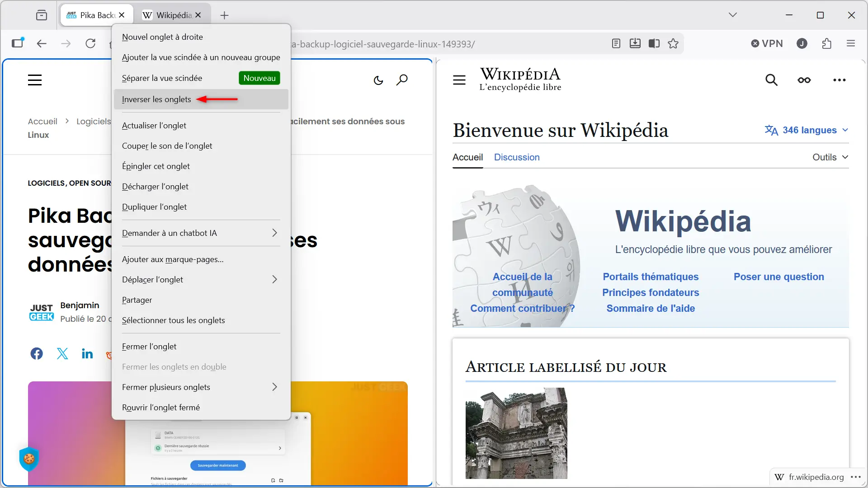868x488 pixels.
Task: Select Actualiser l'onglet
Action: coord(201,126)
